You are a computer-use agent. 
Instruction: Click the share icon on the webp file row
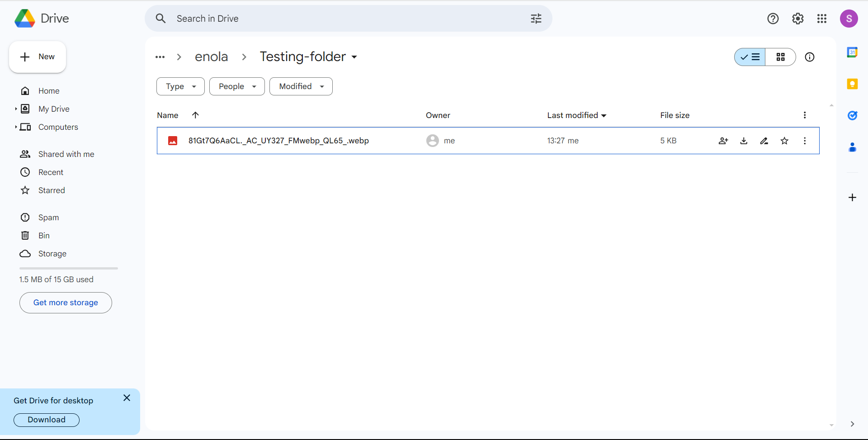(x=723, y=141)
